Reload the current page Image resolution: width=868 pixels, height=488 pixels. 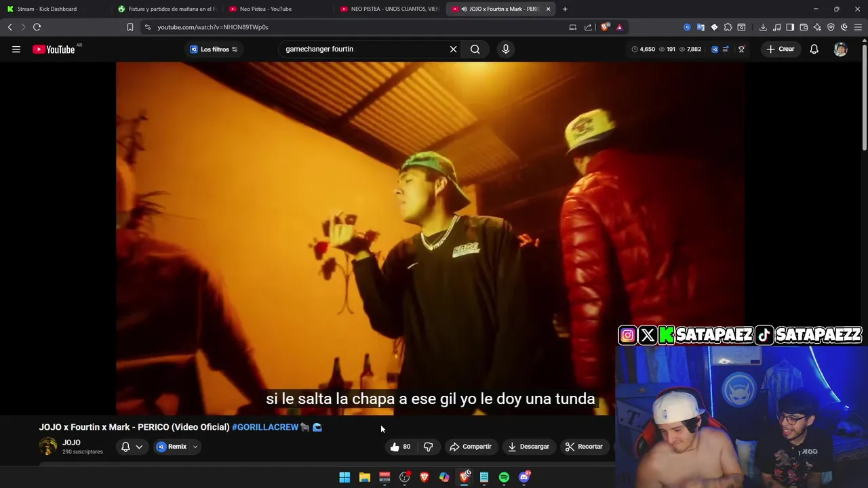point(37,27)
